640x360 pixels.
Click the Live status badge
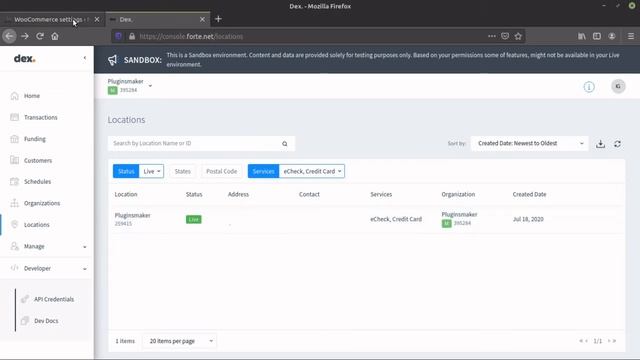(193, 220)
